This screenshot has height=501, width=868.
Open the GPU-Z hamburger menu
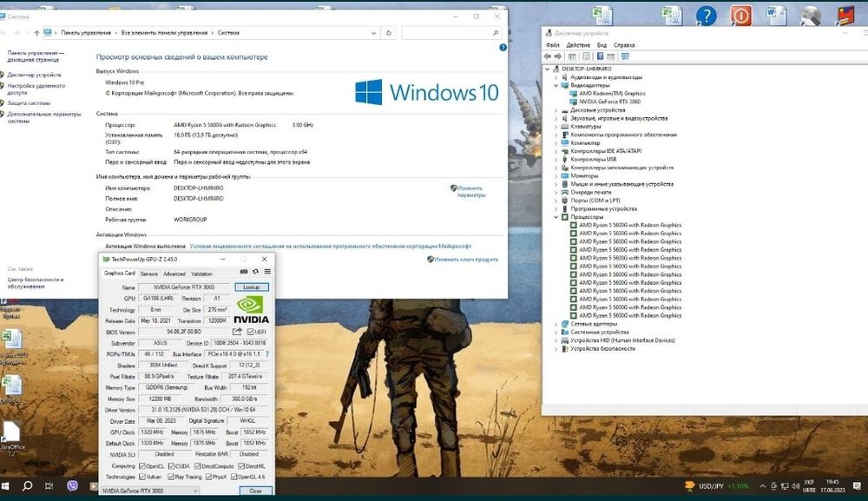coord(267,272)
